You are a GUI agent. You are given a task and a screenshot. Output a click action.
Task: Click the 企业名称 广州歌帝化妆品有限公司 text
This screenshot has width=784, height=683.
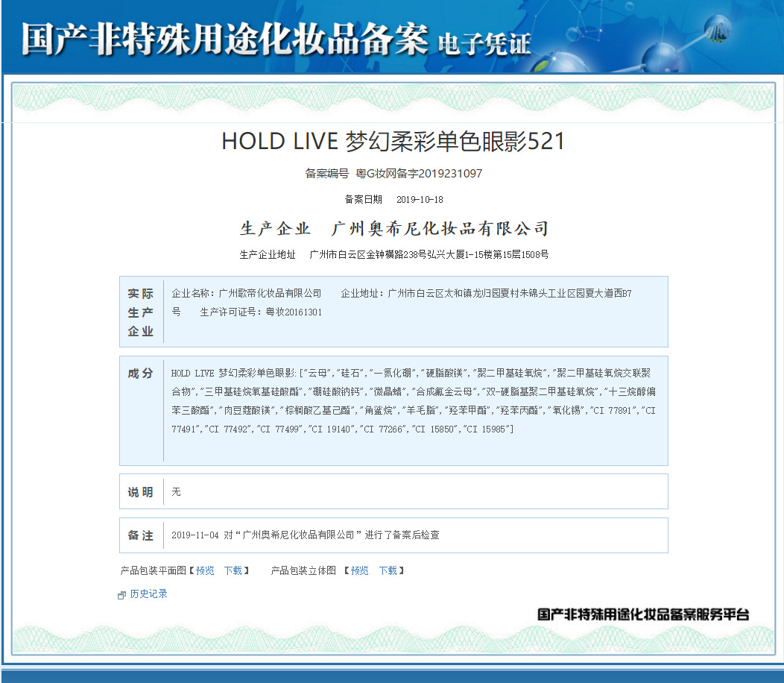[247, 293]
